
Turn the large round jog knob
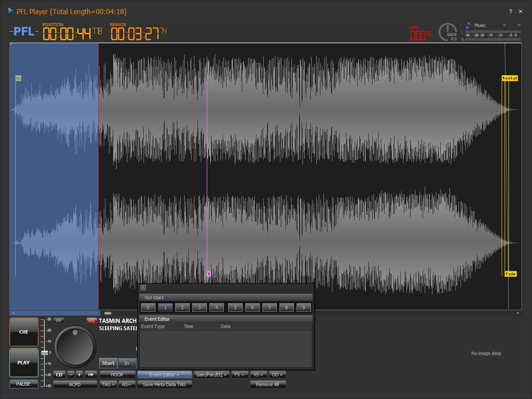(x=75, y=346)
